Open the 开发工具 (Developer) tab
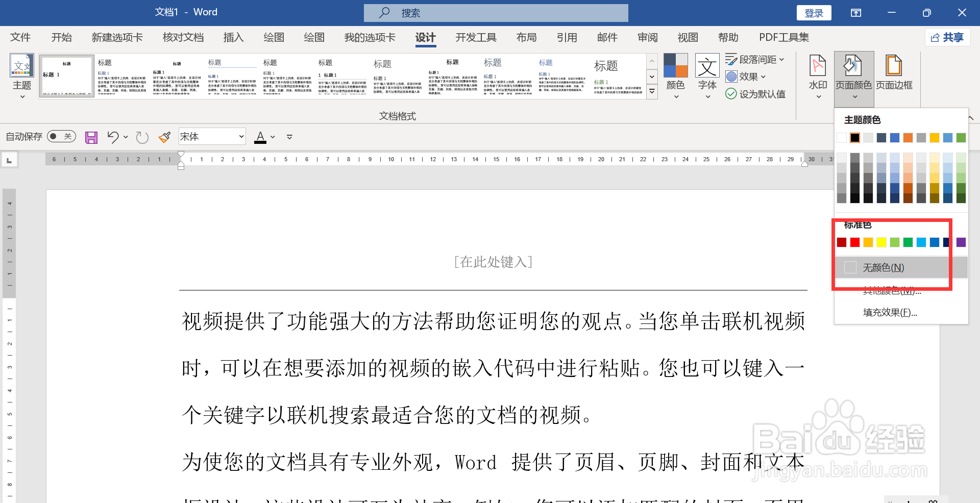Viewport: 980px width, 503px height. click(x=476, y=37)
